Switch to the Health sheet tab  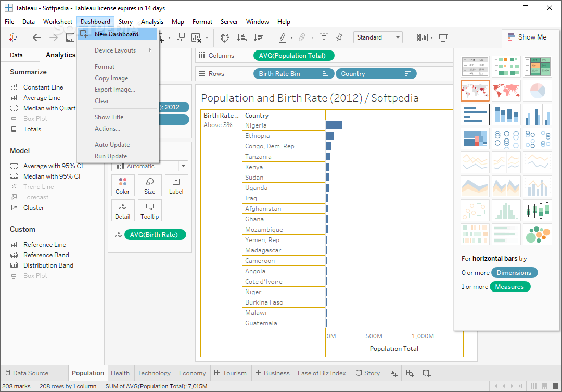coord(120,373)
